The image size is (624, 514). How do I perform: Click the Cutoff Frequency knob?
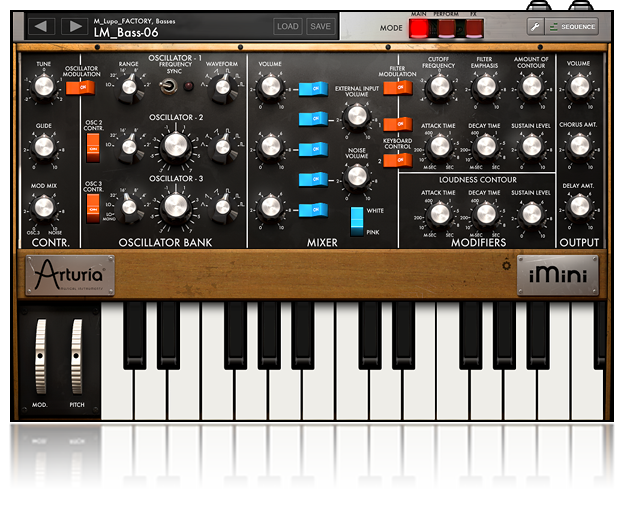pos(440,87)
